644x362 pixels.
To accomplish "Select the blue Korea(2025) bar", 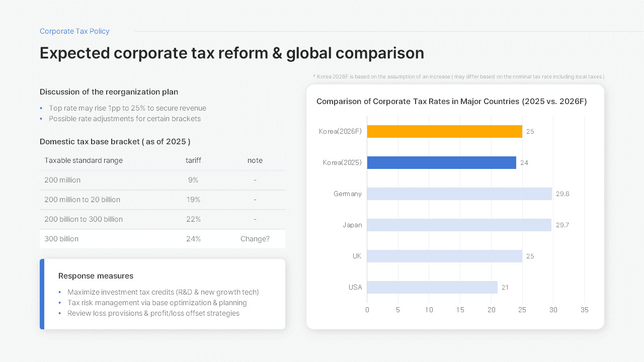I will 442,162.
